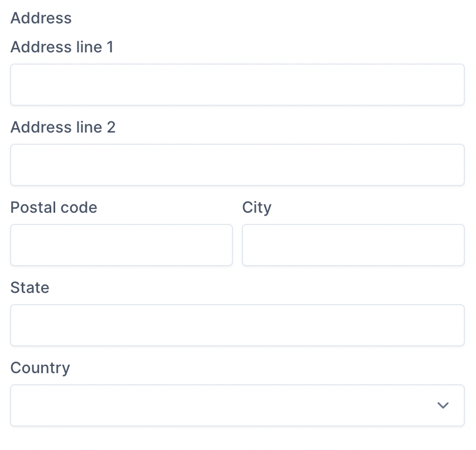Screen dimensions: 476x450
Task: Click the Postal code label
Action: click(54, 208)
